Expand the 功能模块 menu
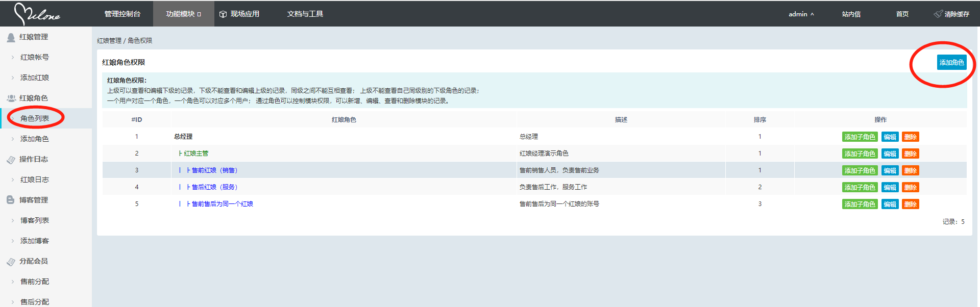The width and height of the screenshot is (980, 307). click(183, 14)
